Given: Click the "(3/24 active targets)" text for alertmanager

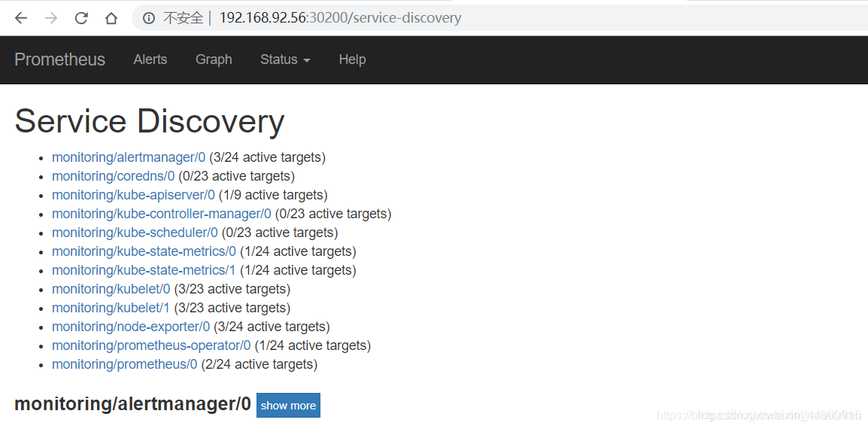Looking at the screenshot, I should pyautogui.click(x=267, y=157).
